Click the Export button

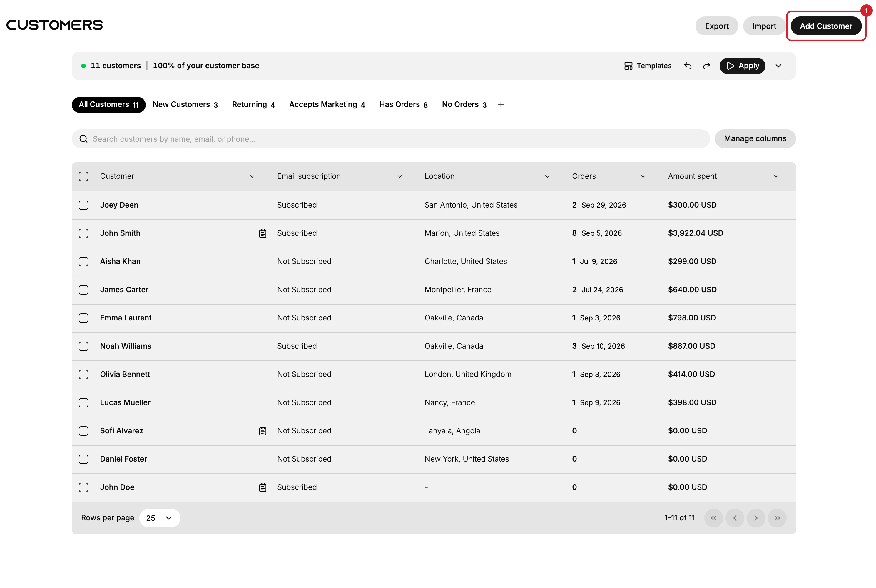tap(717, 26)
